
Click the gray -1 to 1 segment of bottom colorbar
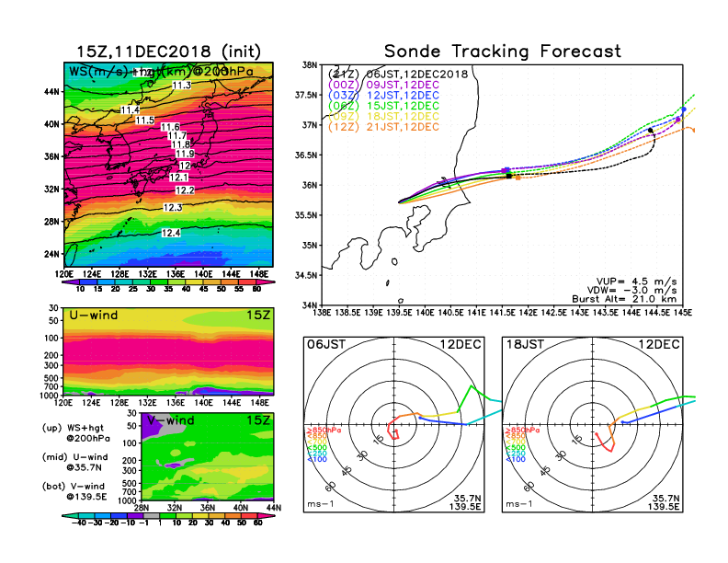click(x=152, y=515)
